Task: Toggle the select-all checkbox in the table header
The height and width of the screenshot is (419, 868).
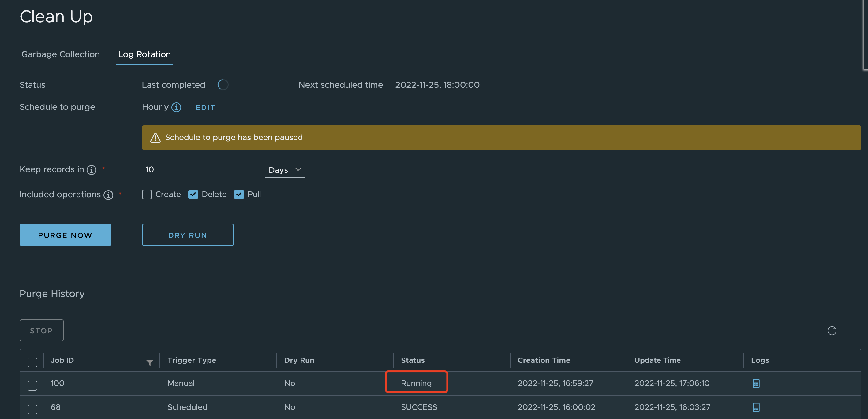Action: pos(32,362)
